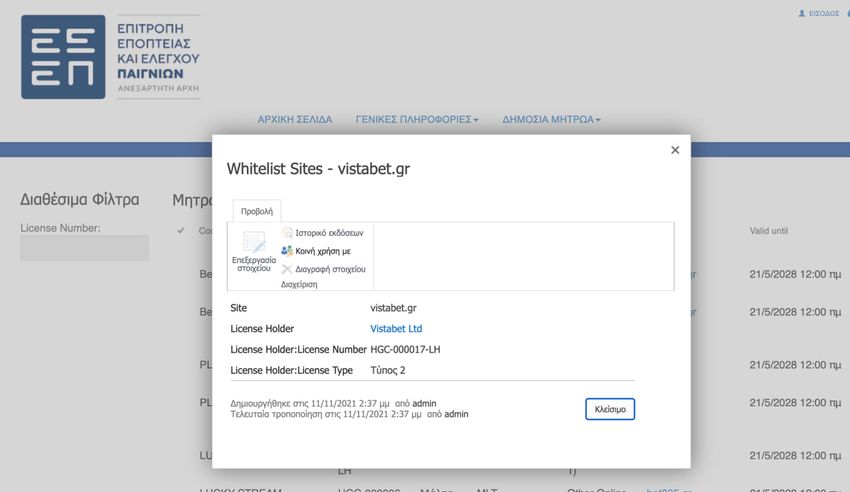Expand the ΓΕΝΙΚΕΣ ΠΛΗΡΟΦΟΡΙΕΣ dropdown menu
The width and height of the screenshot is (850, 492).
(417, 119)
